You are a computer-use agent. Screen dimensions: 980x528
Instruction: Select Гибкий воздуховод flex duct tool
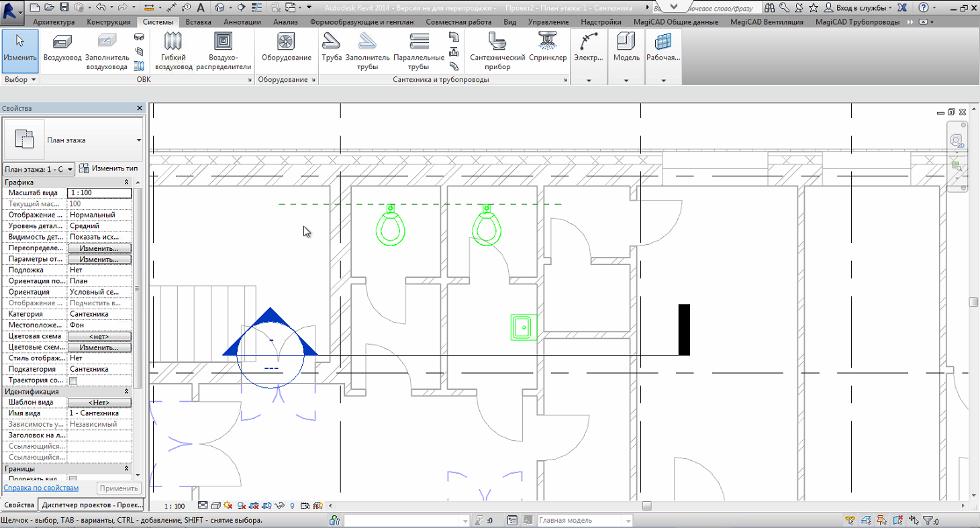(173, 50)
